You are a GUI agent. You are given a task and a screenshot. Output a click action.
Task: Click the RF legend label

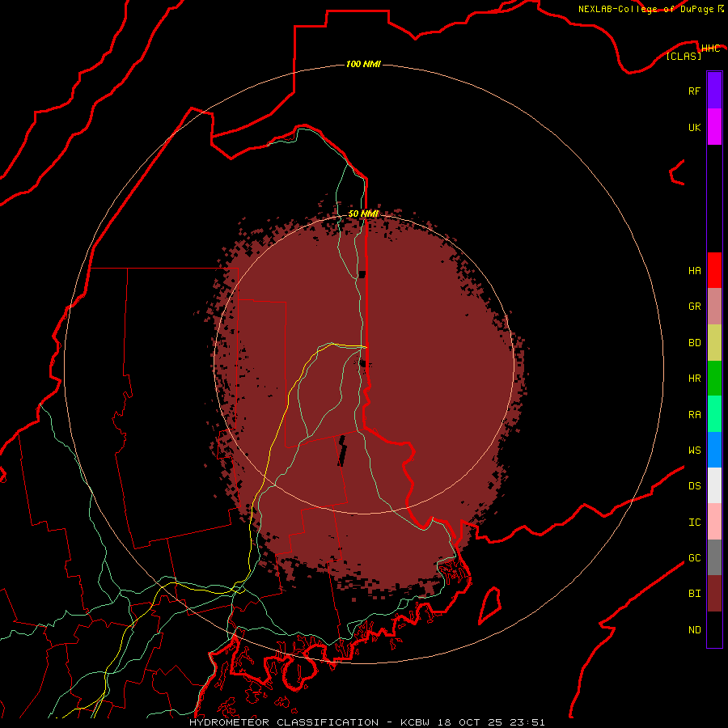pos(694,91)
